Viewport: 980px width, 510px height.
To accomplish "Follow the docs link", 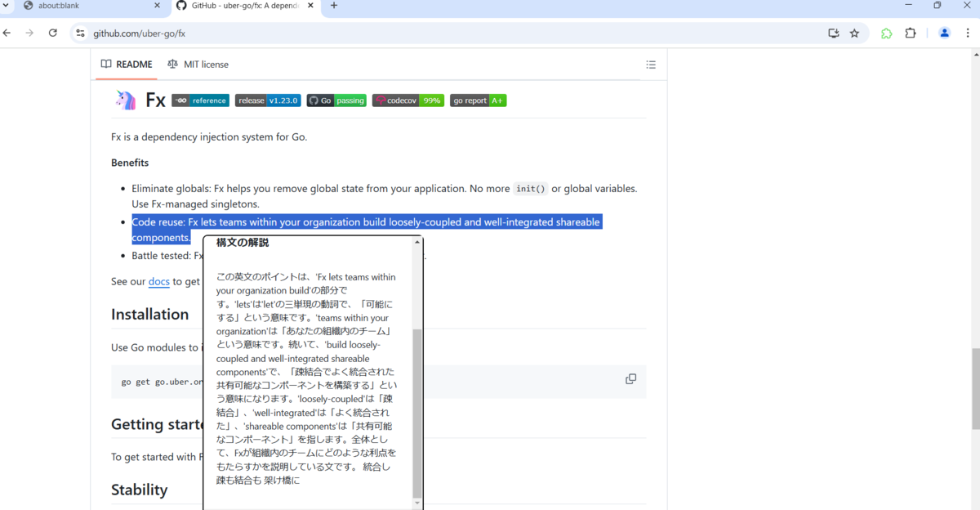I will (159, 281).
